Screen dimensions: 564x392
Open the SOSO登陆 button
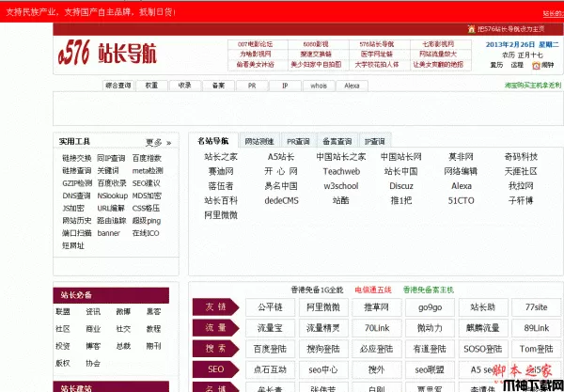coord(483,349)
